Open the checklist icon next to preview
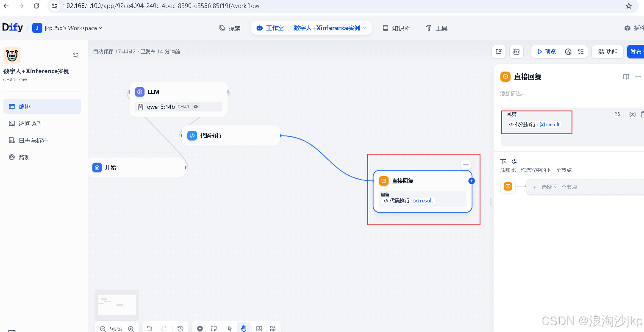 [581, 52]
